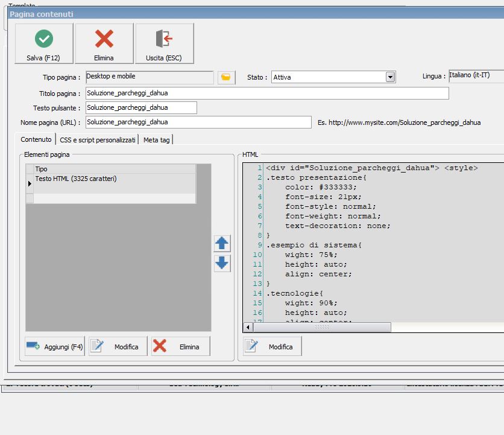The image size is (504, 435).
Task: Click line number 12 in gutter
Action: point(257,274)
